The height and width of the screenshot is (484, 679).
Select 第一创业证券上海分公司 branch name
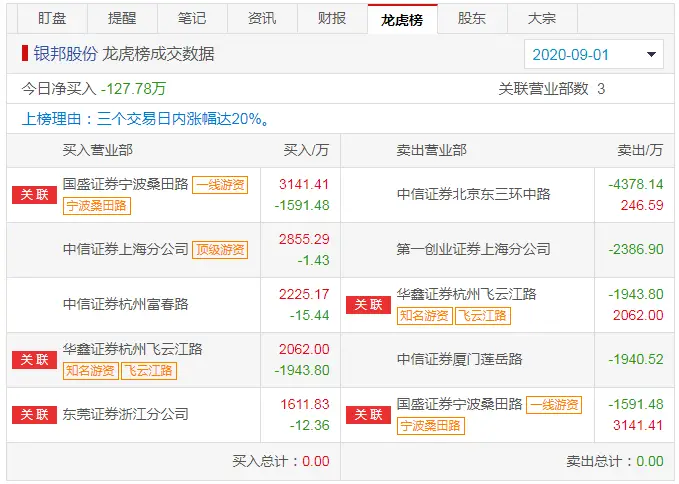[x=474, y=249]
